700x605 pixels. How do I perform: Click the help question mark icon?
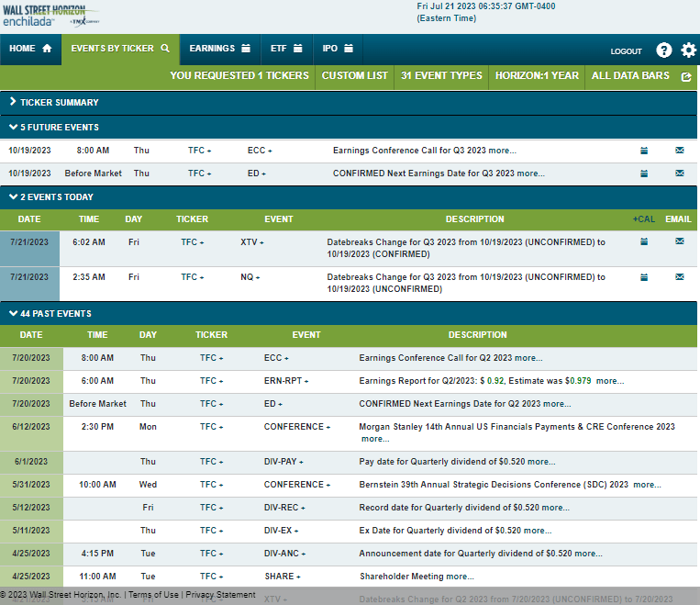coord(664,50)
